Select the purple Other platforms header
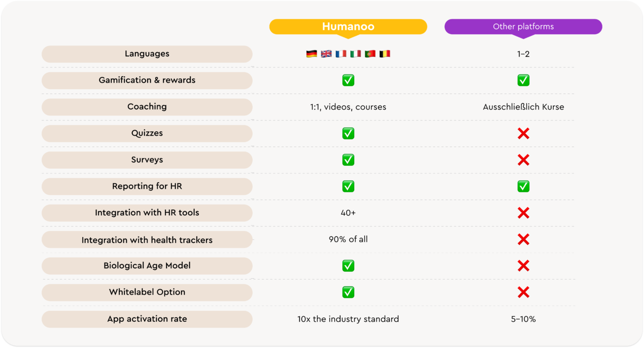Viewport: 644px width, 348px height. [523, 27]
